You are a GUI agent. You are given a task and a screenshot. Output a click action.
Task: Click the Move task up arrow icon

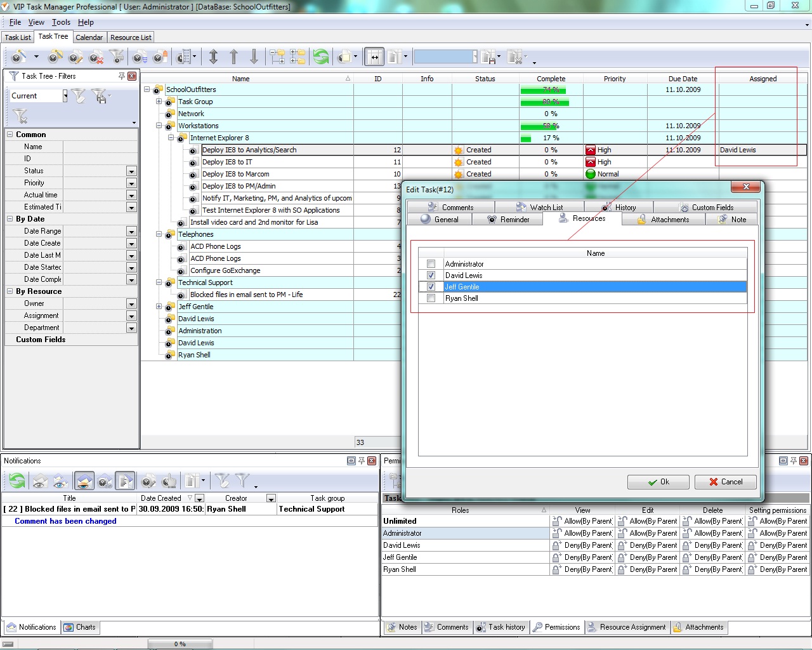pos(233,57)
